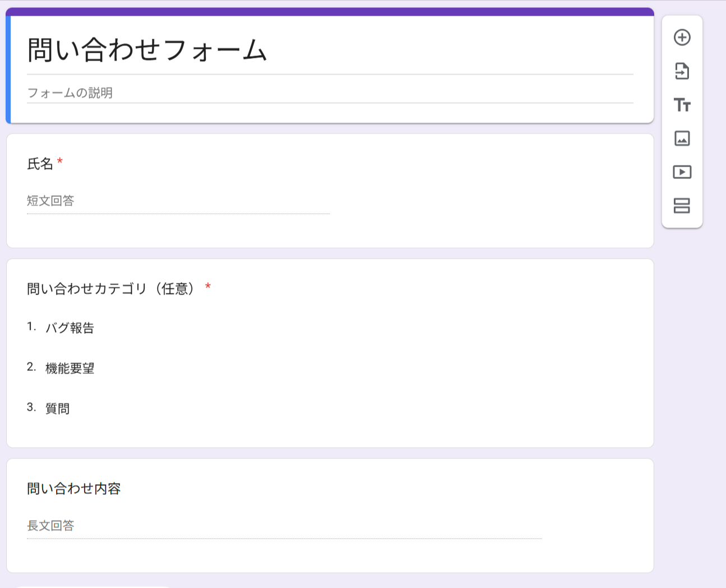Select option バグ報告
Screen dimensions: 726x588
click(x=70, y=328)
